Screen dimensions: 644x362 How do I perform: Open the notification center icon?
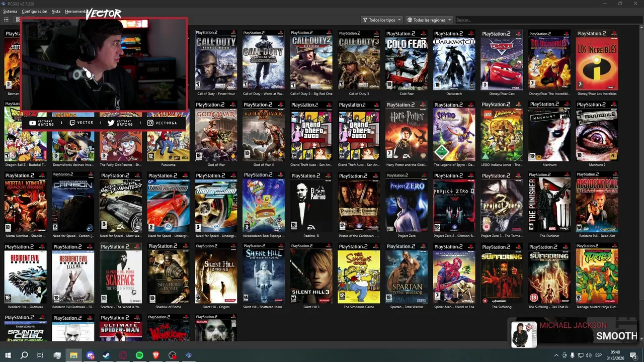pyautogui.click(x=633, y=355)
